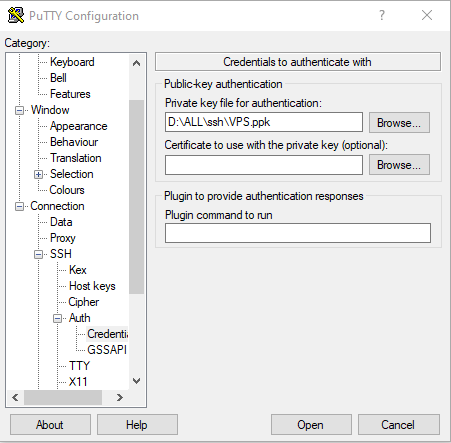Click the About button

click(x=50, y=425)
